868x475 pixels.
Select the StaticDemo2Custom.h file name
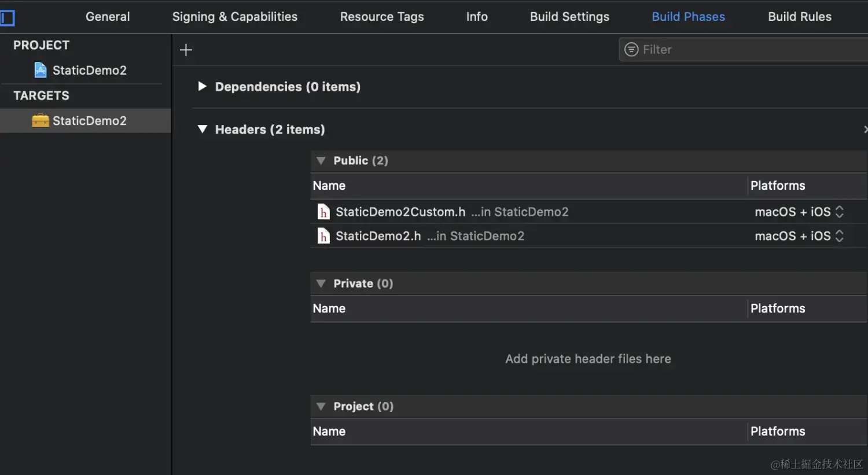pyautogui.click(x=400, y=212)
